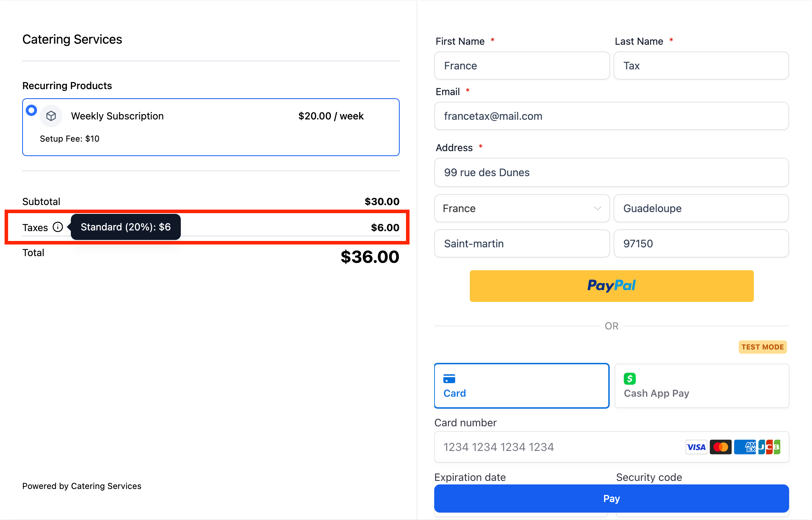Viewport: 812px width, 520px height.
Task: Switch to the Cash App Pay tab
Action: (x=702, y=386)
